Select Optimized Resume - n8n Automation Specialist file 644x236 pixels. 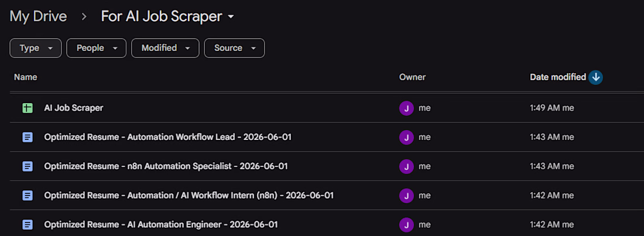click(166, 166)
